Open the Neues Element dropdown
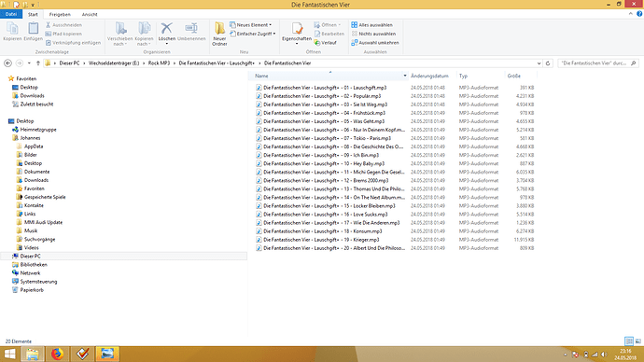 pyautogui.click(x=250, y=25)
